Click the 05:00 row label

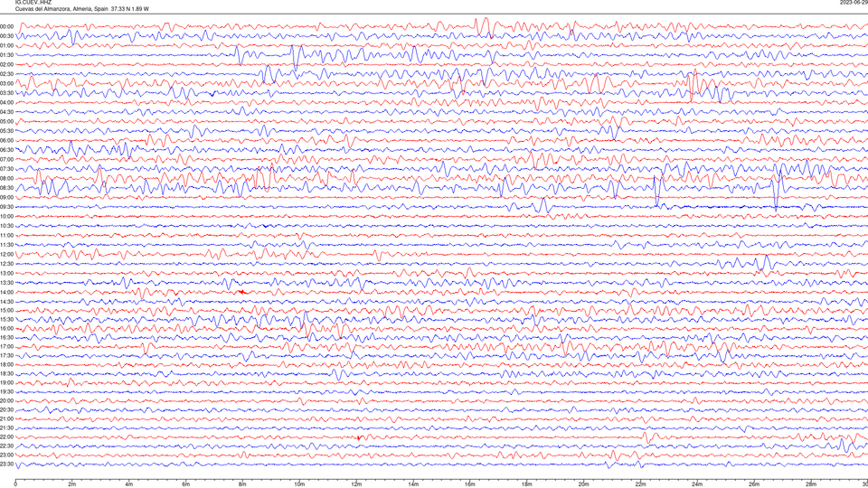(x=6, y=121)
